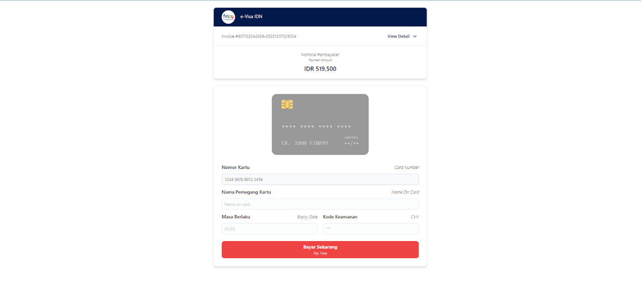Click the invoice number text
This screenshot has height=295, width=644.
coord(259,36)
